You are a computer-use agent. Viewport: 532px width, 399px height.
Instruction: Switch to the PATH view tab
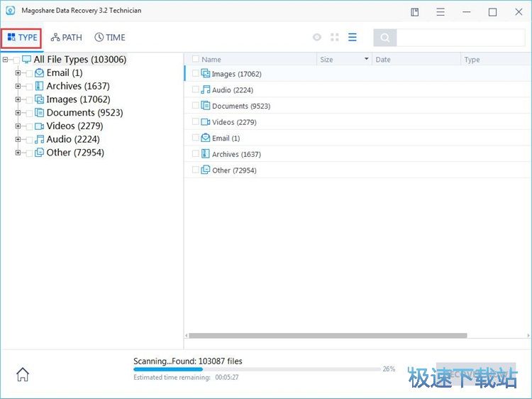(x=67, y=38)
